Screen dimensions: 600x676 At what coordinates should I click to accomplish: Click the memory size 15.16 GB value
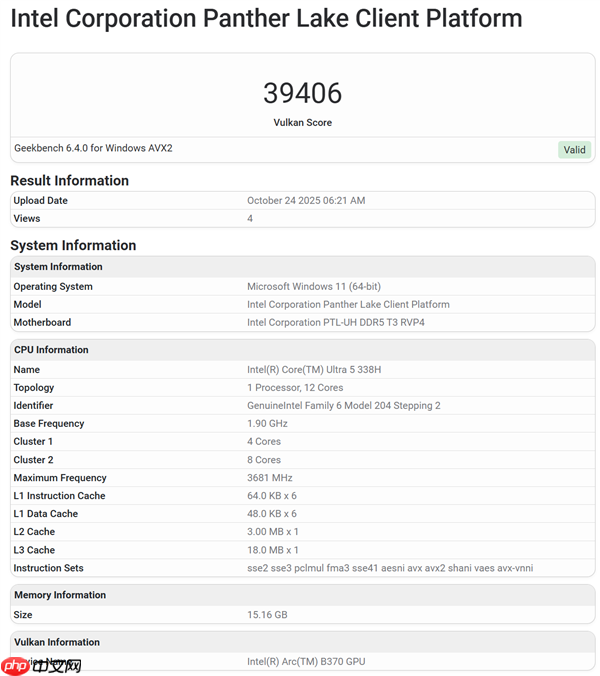click(267, 615)
